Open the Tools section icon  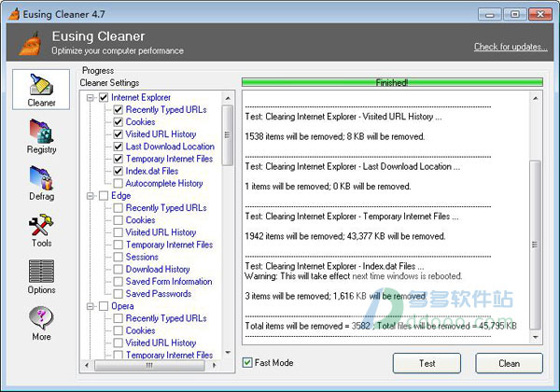41,224
